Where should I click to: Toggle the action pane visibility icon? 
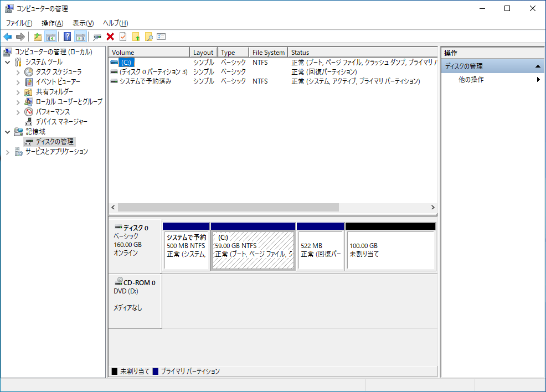coord(81,37)
